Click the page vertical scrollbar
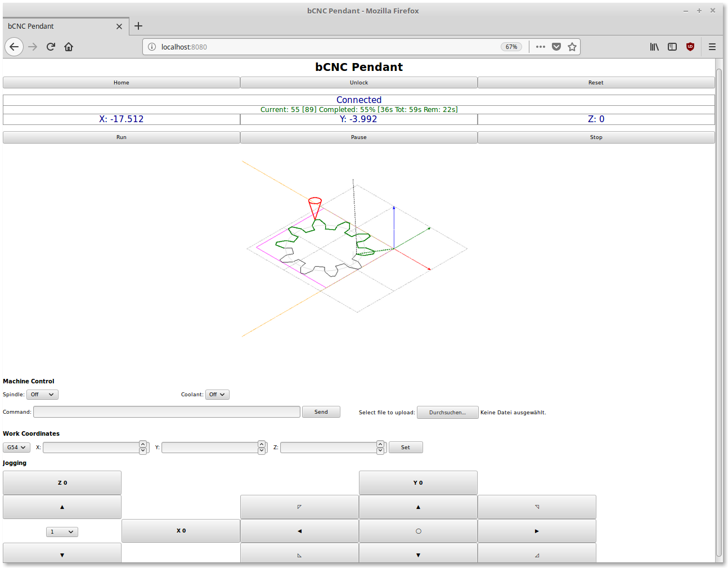 [x=719, y=312]
